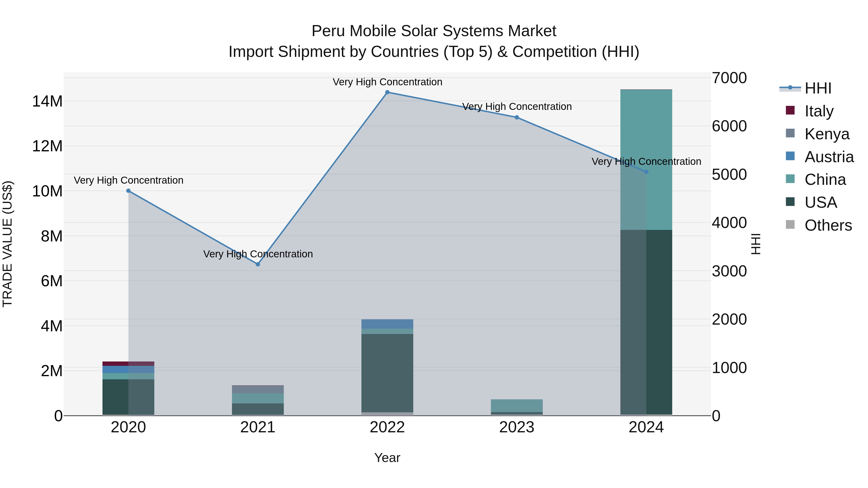Click 'Very High Concentration' annotation near 2024

click(646, 161)
